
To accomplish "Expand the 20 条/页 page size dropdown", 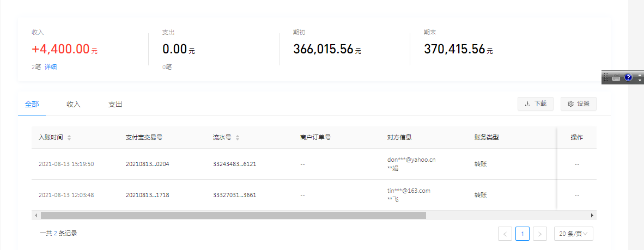I will click(573, 234).
